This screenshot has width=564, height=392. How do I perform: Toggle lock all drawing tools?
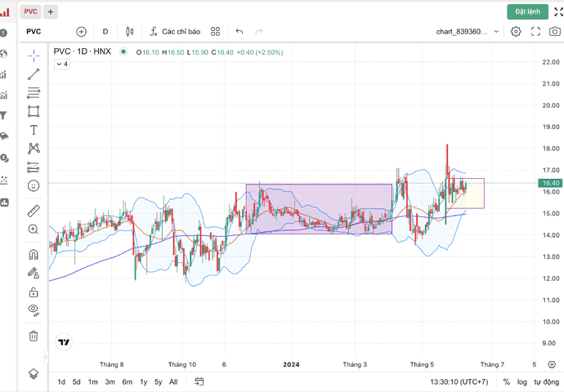(x=34, y=292)
